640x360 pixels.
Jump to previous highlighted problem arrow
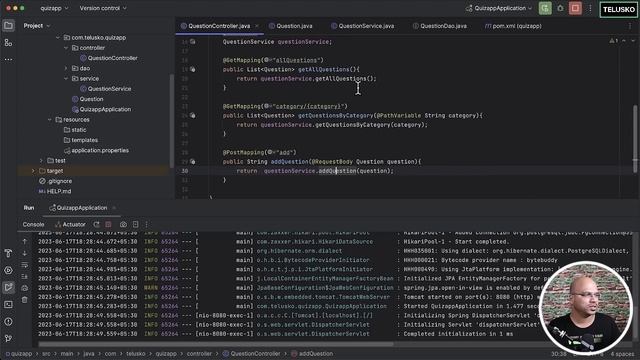tap(624, 41)
